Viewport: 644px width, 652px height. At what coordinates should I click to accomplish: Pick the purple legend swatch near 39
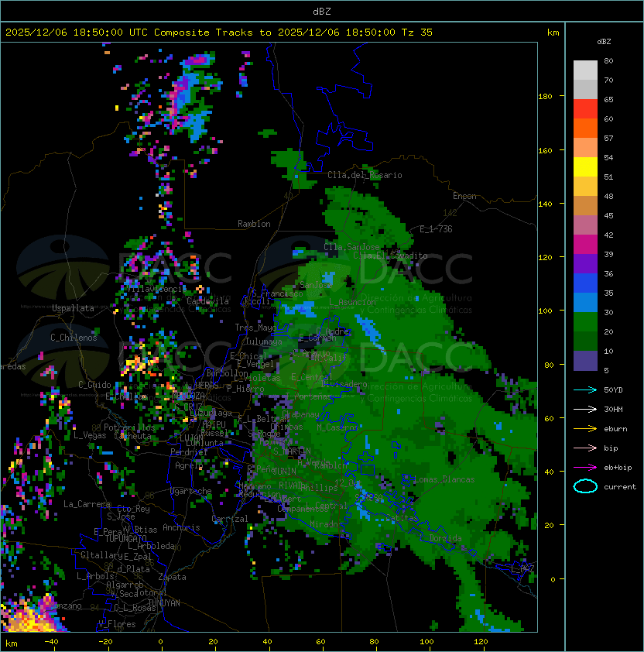point(585,264)
